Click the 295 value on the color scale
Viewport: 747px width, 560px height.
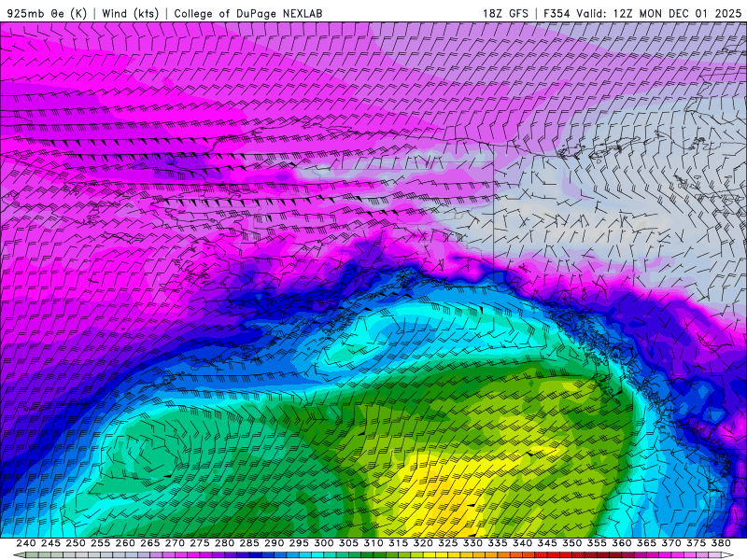[299, 543]
